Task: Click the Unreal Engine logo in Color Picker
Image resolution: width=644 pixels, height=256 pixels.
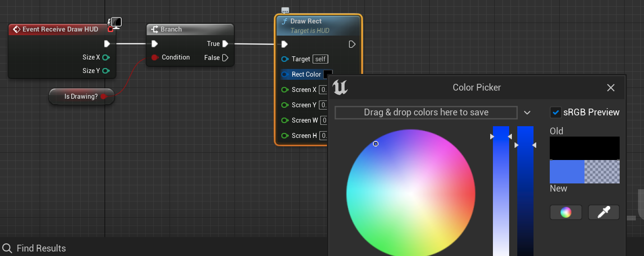Action: point(340,87)
